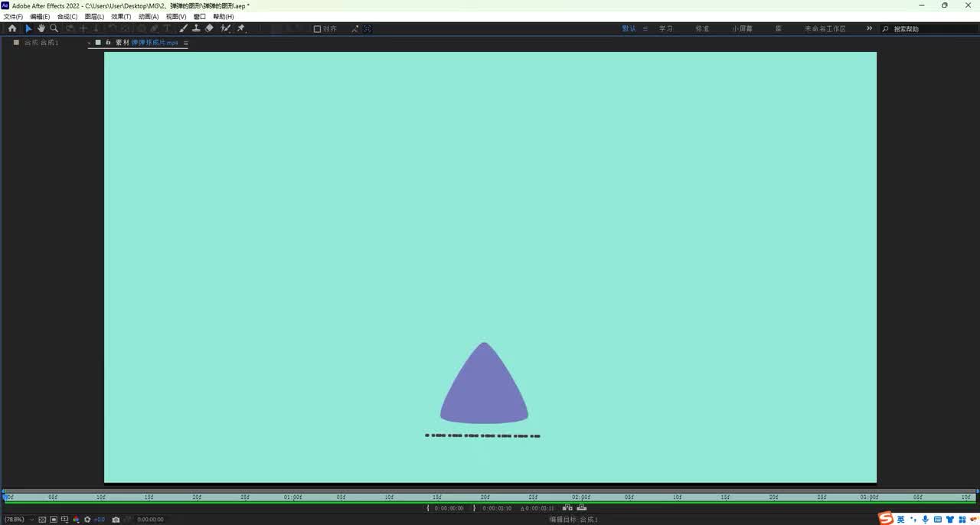Click the 编辑目标: 合成1 label
The width and height of the screenshot is (980, 525).
pos(573,520)
